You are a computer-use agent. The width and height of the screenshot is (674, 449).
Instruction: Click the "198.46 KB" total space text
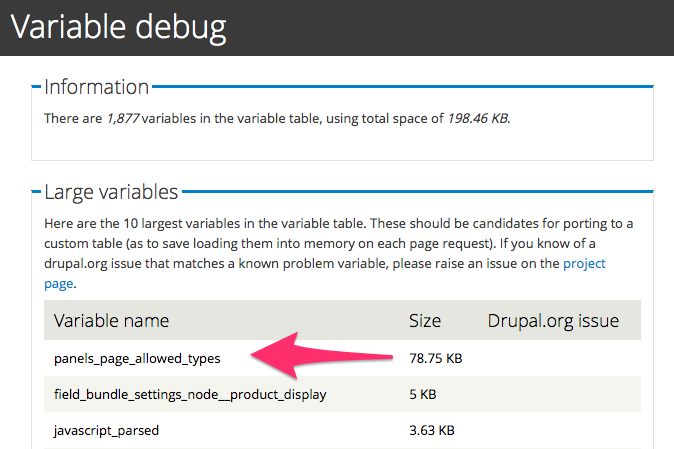pyautogui.click(x=477, y=119)
